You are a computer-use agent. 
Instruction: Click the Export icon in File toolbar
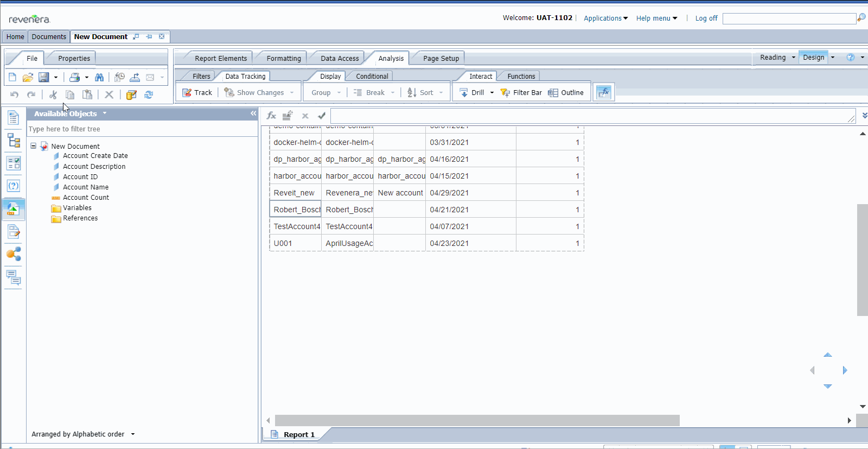tap(135, 77)
